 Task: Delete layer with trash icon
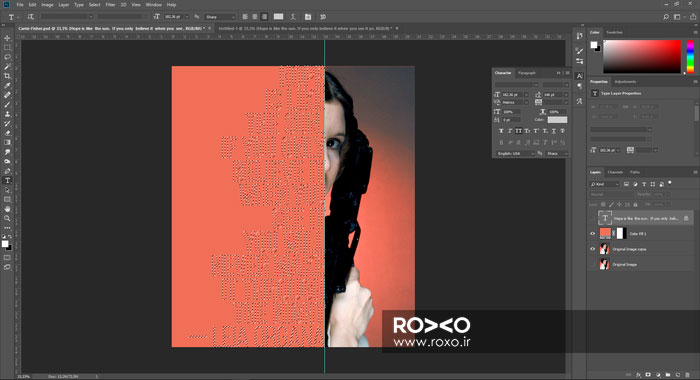pos(688,375)
